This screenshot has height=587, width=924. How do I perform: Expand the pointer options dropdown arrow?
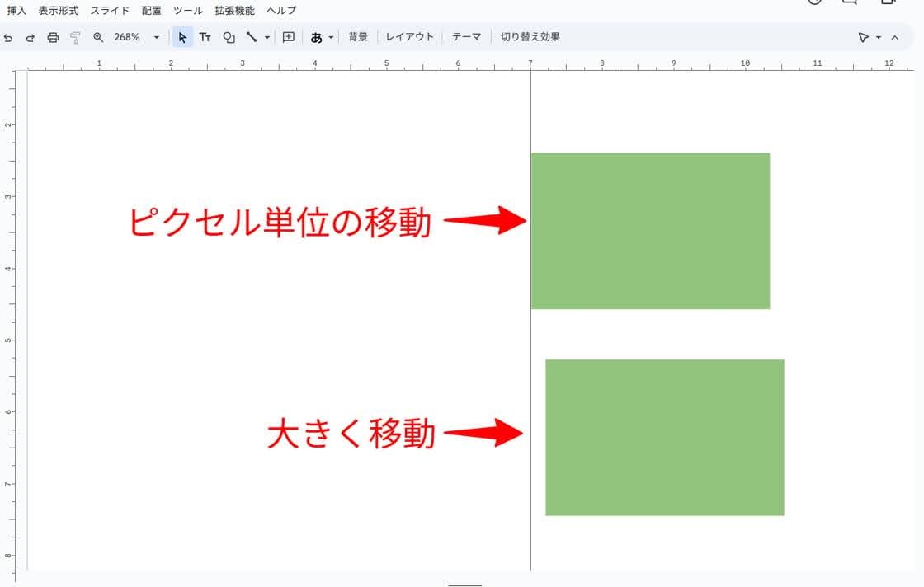[x=879, y=37]
